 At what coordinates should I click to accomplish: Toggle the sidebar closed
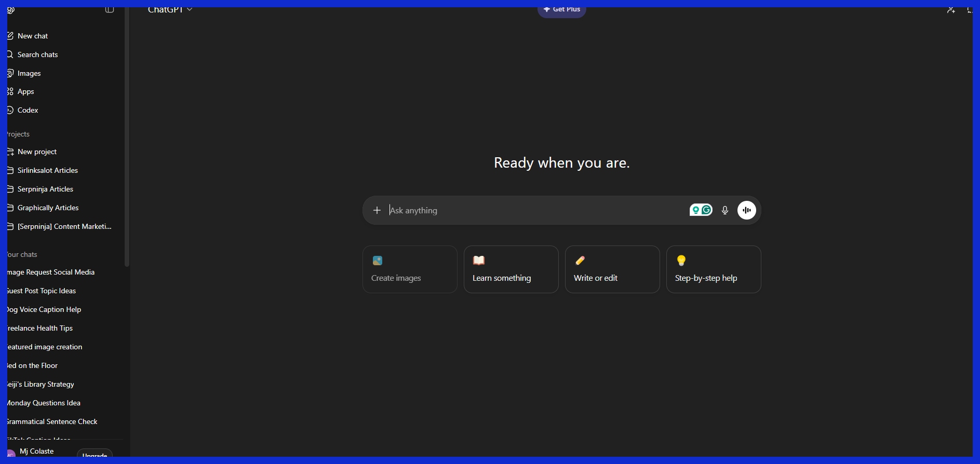click(109, 9)
